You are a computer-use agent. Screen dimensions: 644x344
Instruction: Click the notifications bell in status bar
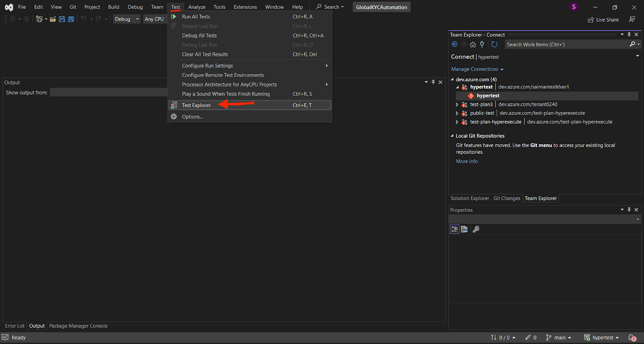[632, 338]
